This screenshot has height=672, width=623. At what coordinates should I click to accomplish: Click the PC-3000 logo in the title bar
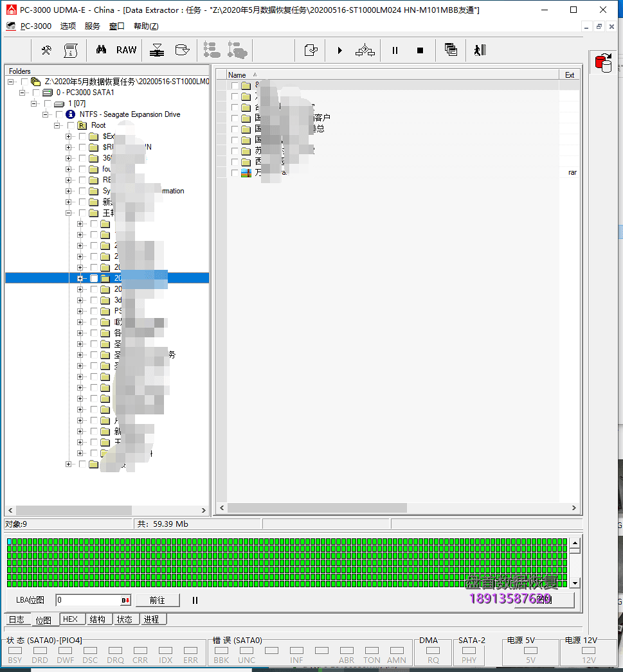12,10
